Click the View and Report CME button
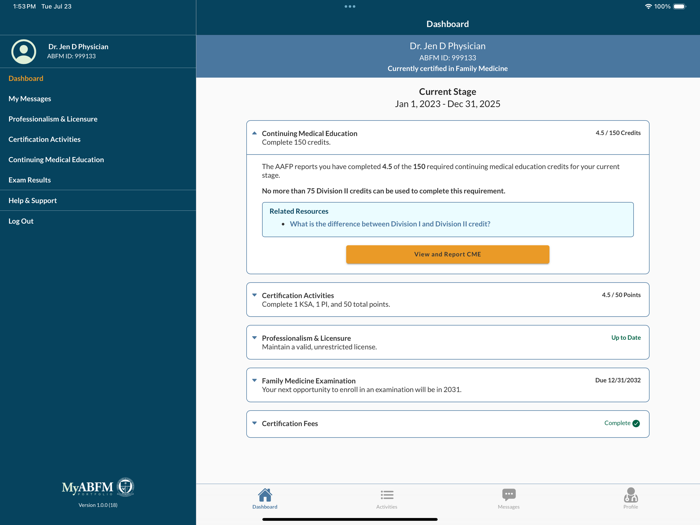The width and height of the screenshot is (700, 525). [x=447, y=254]
